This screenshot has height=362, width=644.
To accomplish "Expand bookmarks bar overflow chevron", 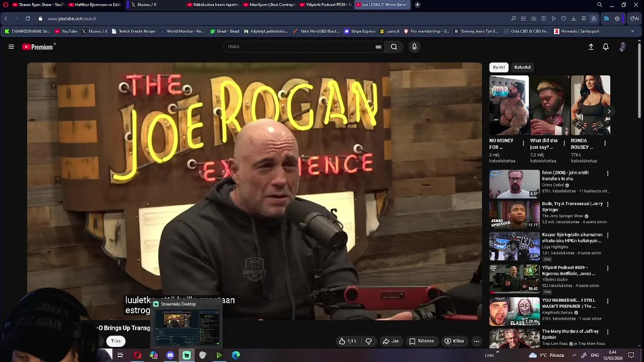I will (632, 31).
